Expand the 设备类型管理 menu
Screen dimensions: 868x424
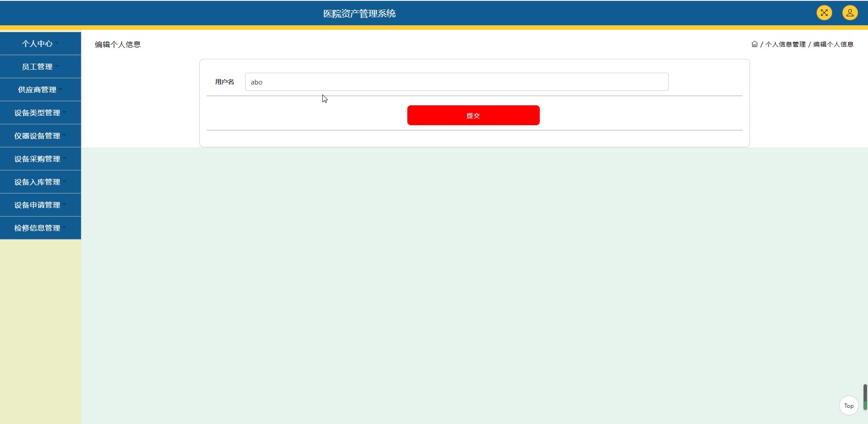point(40,113)
